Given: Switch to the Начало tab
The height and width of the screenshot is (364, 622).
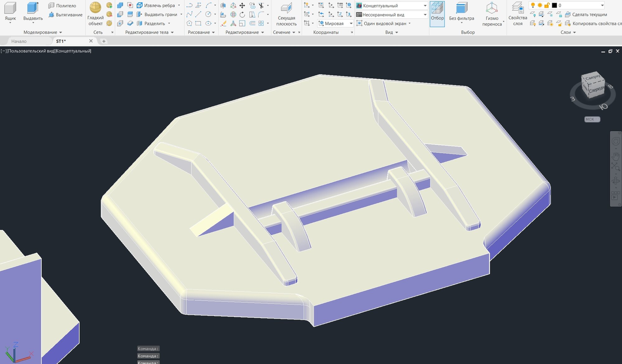Looking at the screenshot, I should coord(19,41).
